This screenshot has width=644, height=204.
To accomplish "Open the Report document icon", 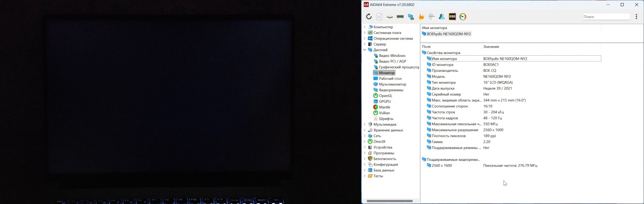I will pos(379,17).
